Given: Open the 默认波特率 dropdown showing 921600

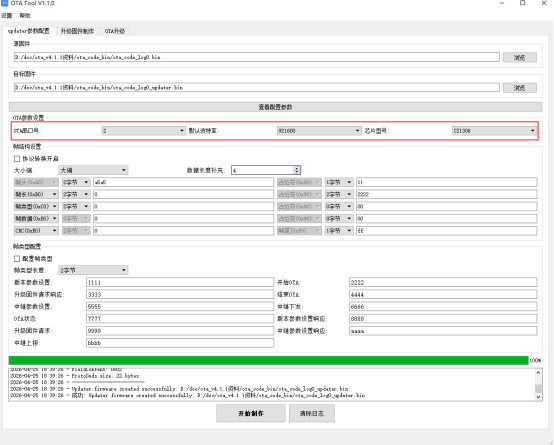Looking at the screenshot, I should coord(319,131).
